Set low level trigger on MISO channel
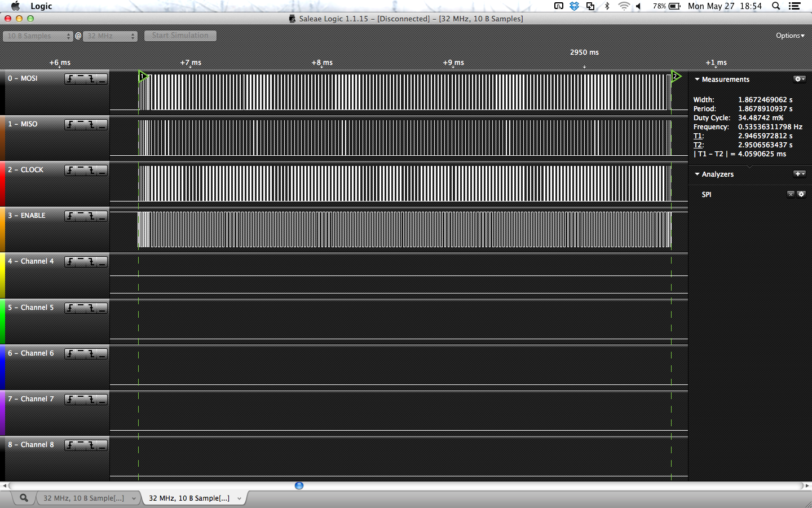Image resolution: width=812 pixels, height=508 pixels. 102,125
